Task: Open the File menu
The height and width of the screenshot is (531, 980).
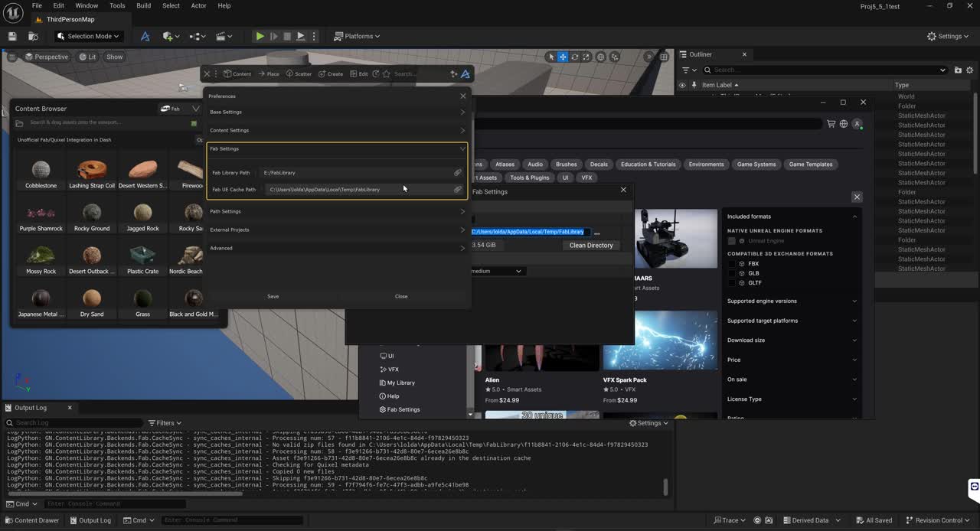Action: point(37,5)
